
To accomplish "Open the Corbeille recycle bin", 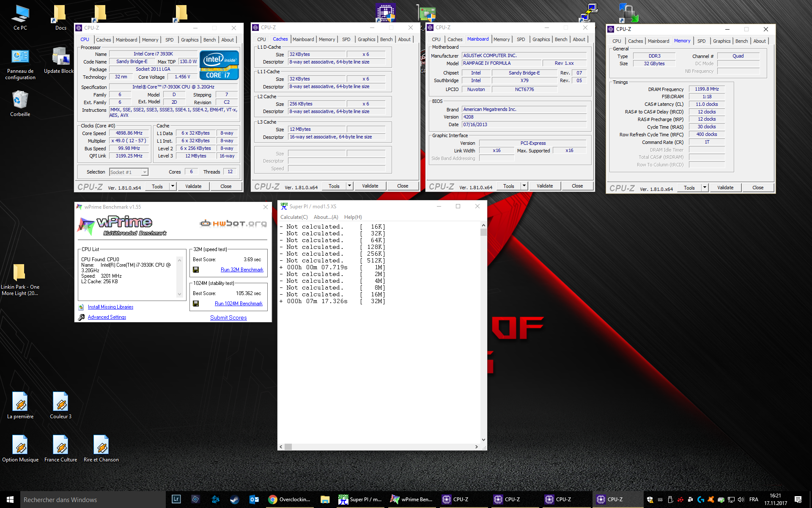I will [x=20, y=104].
